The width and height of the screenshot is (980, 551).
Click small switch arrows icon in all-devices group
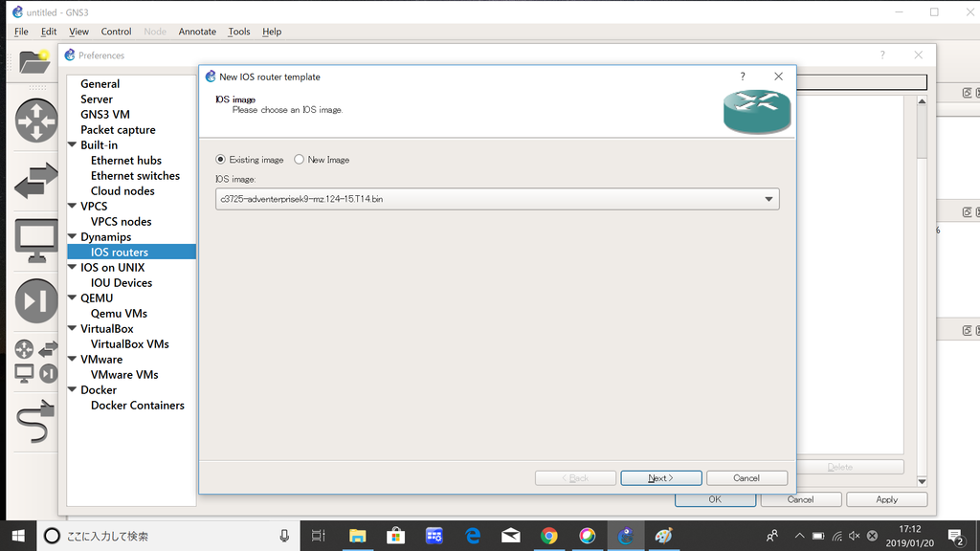click(x=48, y=348)
